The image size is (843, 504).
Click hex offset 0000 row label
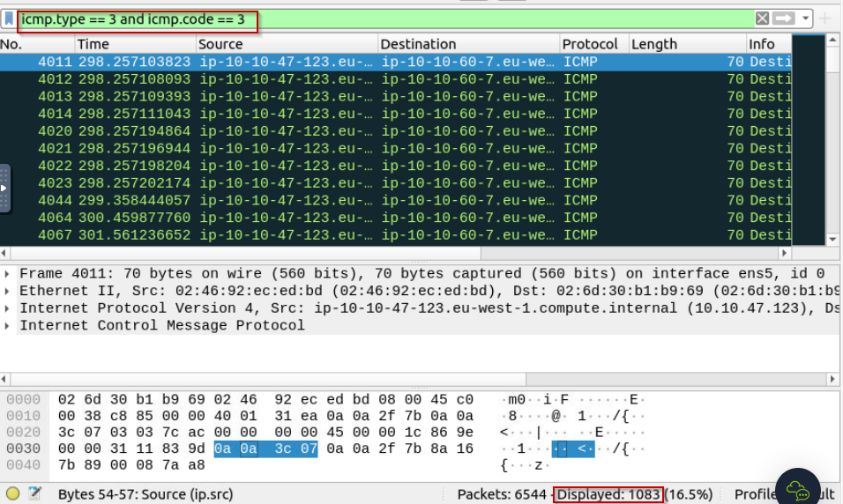(23, 400)
